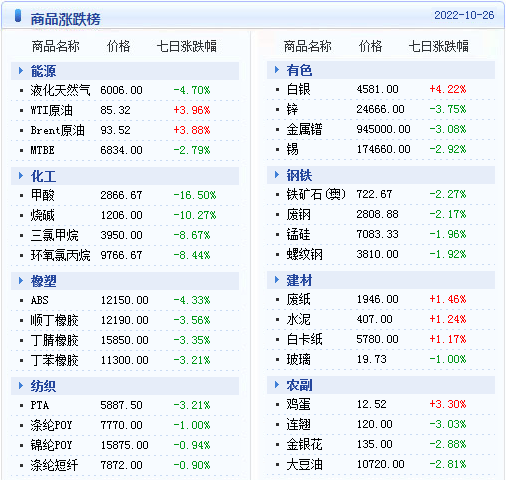Open the 有色 category link
Screen dimensions: 506x480
tap(299, 70)
